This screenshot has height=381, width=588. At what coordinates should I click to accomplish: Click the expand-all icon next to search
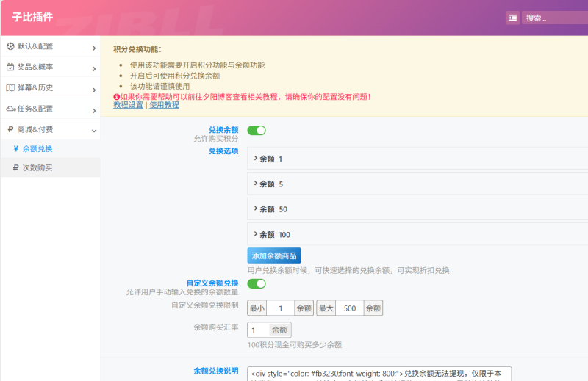coord(512,18)
